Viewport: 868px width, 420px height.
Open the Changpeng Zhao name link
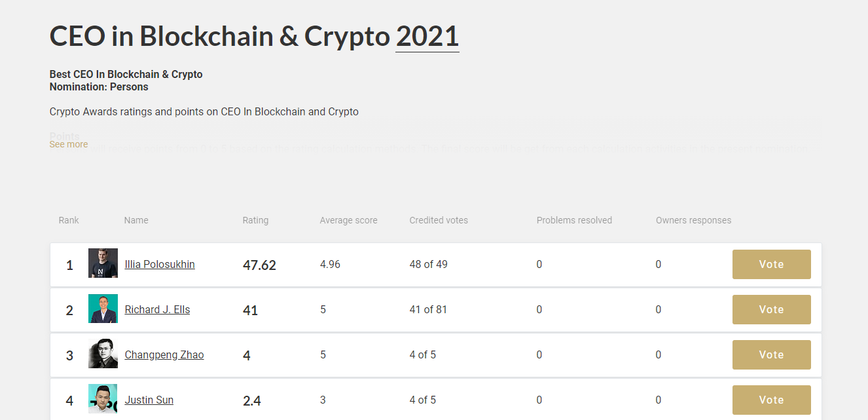pos(164,355)
